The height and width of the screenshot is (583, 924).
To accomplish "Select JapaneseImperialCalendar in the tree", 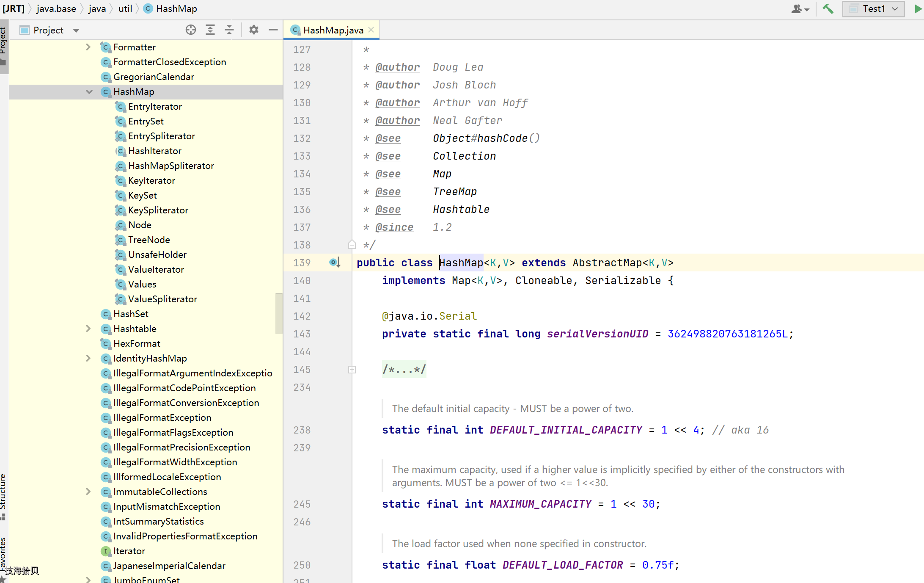I will point(169,566).
